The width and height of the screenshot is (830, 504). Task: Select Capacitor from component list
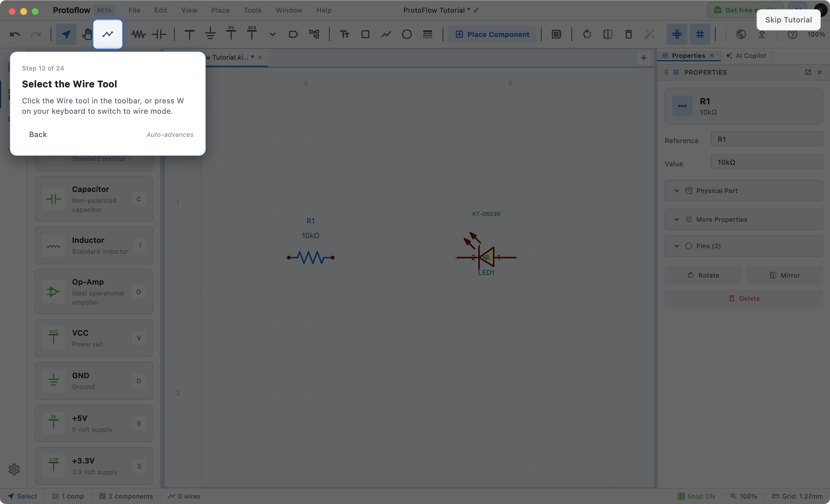click(94, 199)
